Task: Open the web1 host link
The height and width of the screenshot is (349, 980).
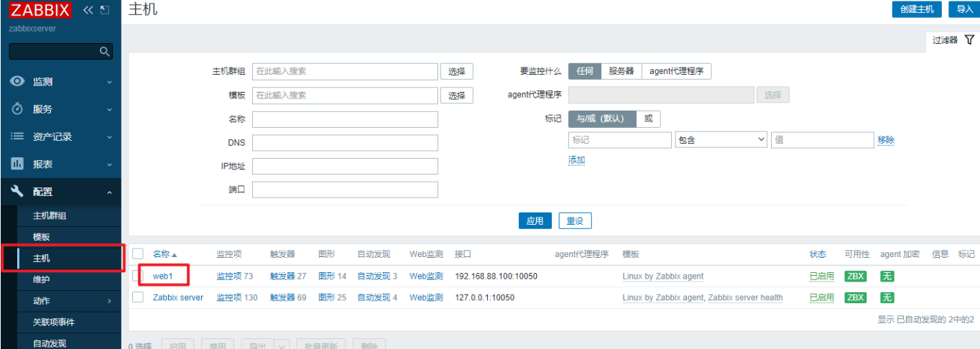Action: point(162,276)
